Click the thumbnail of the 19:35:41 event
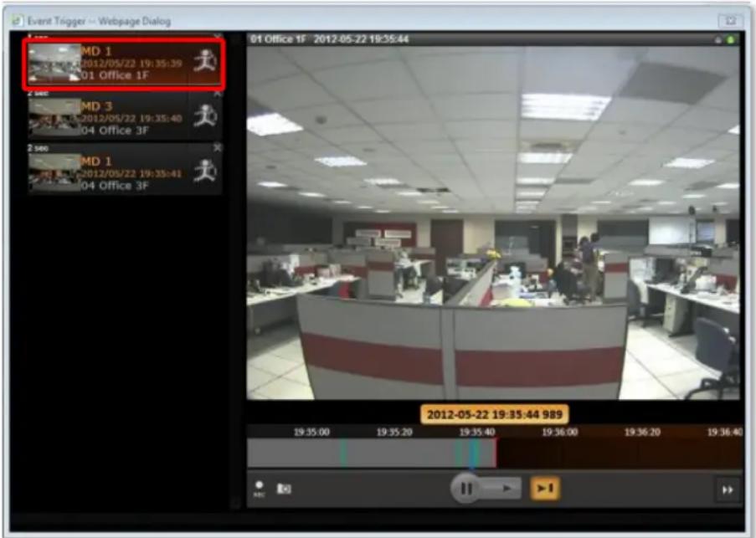Screen dimensions: 756x538 click(x=54, y=173)
